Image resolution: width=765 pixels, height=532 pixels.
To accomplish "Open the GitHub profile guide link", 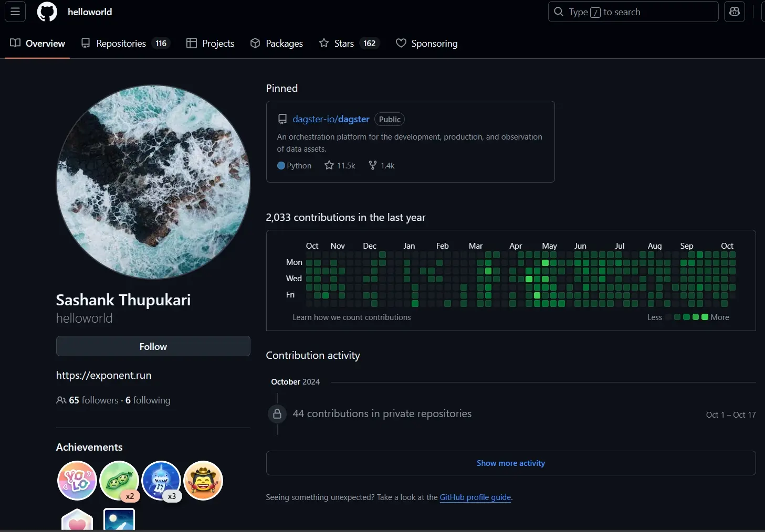I will (475, 497).
